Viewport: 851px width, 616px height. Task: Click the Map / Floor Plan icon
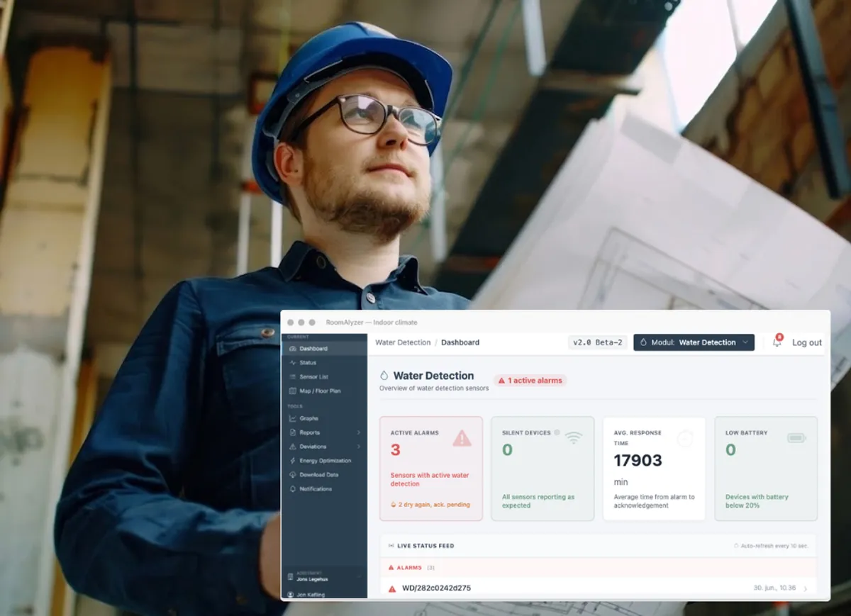point(292,391)
